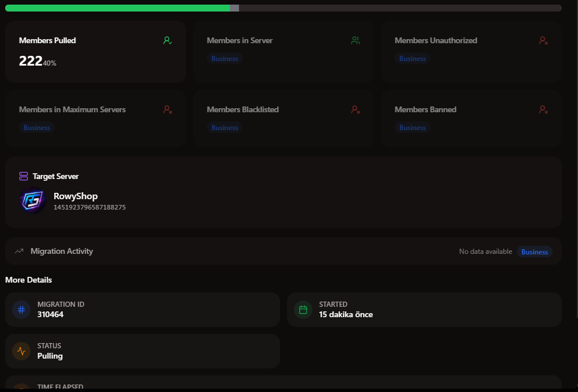
Task: Click the user-x icon in Members Unauthorized card
Action: coord(543,40)
